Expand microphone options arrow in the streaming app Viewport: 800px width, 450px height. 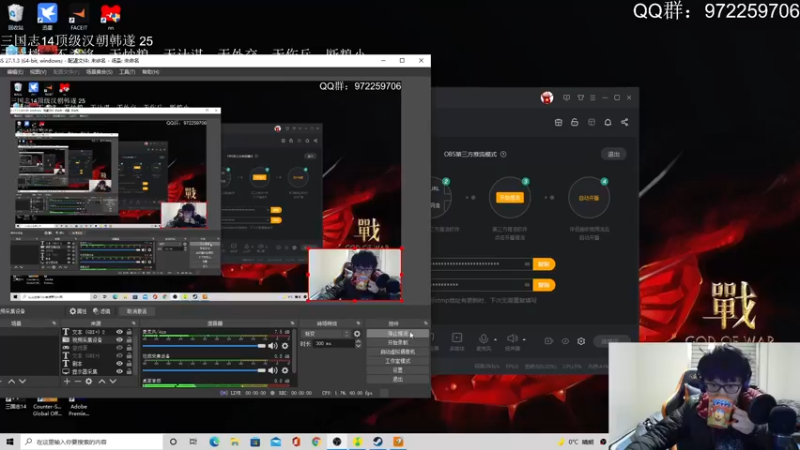(x=495, y=339)
